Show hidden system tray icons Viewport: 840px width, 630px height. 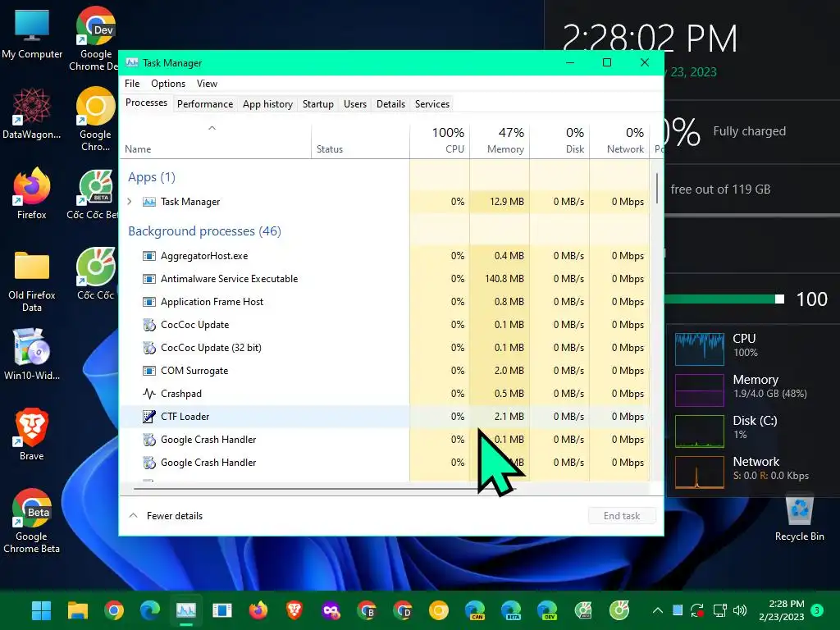[658, 610]
